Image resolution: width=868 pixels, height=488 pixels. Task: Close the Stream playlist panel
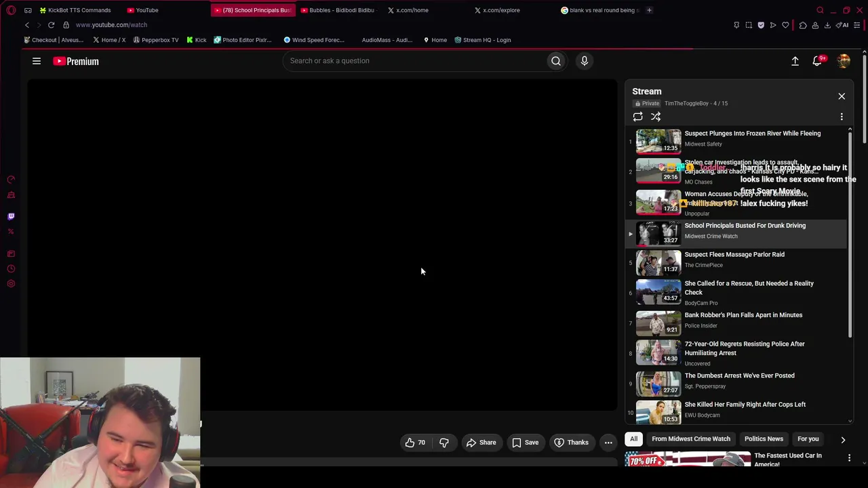842,96
